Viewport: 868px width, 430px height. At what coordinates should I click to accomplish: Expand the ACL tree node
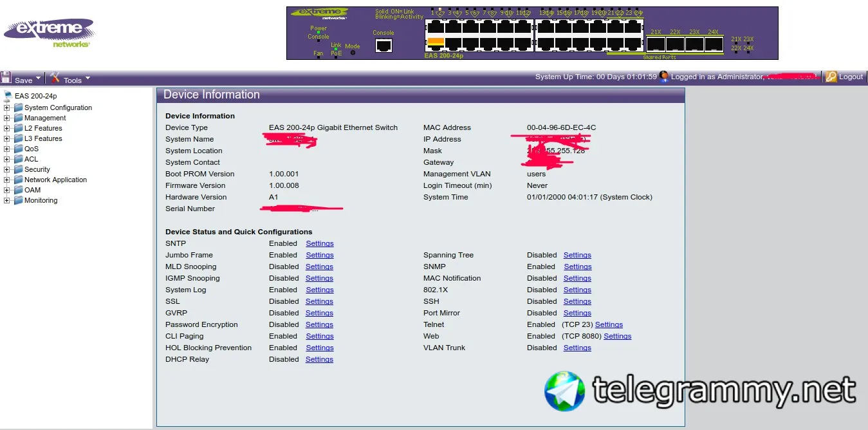pos(7,159)
